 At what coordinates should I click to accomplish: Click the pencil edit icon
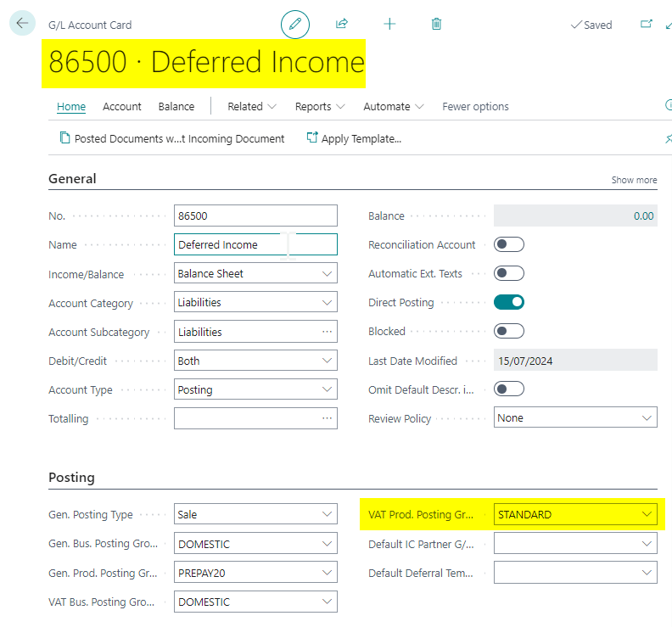pos(295,25)
